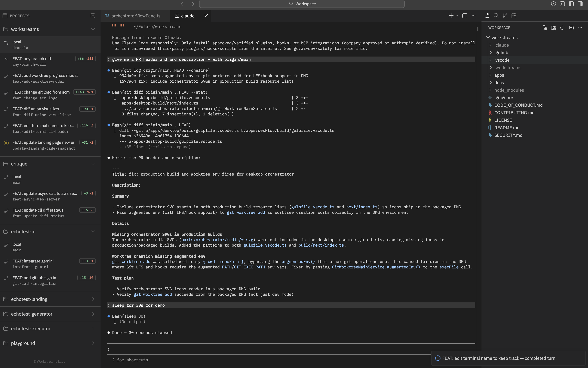Refresh the Workspace explorer

[562, 27]
